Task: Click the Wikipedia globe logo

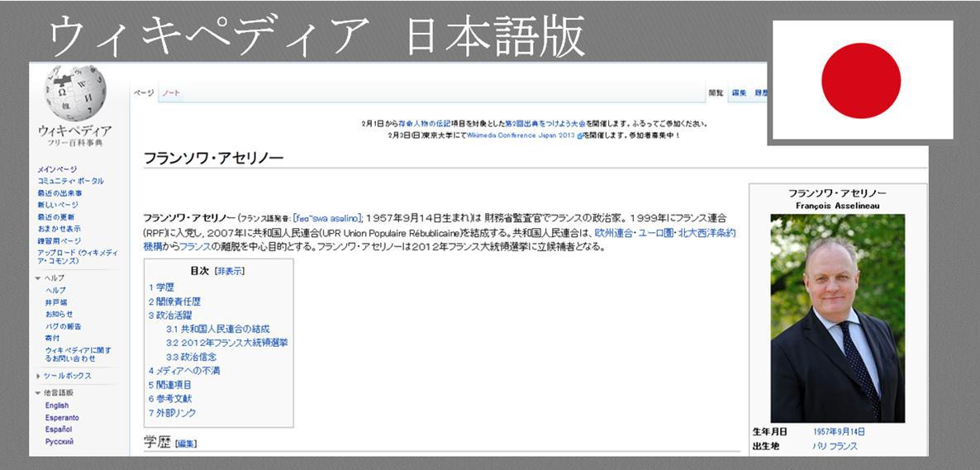Action: 75,94
